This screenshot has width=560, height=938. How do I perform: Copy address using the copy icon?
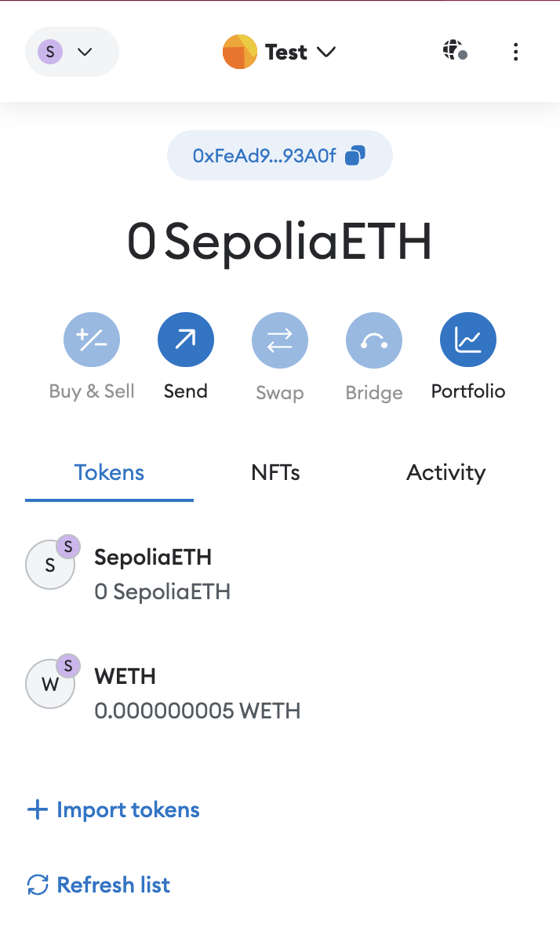point(355,156)
